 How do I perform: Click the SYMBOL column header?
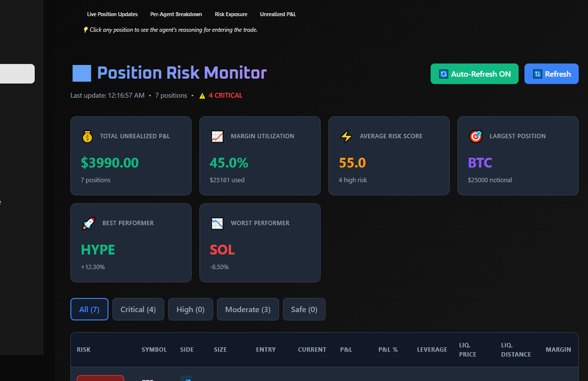[154, 350]
